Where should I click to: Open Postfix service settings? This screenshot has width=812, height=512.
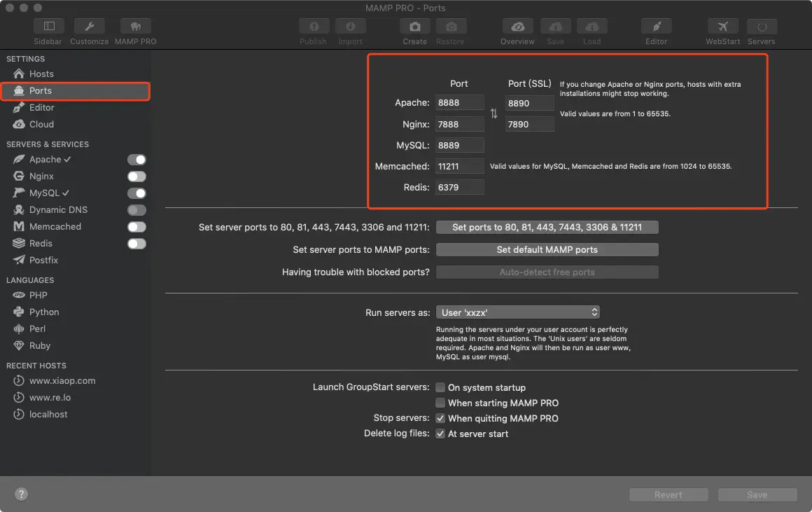[x=43, y=260]
